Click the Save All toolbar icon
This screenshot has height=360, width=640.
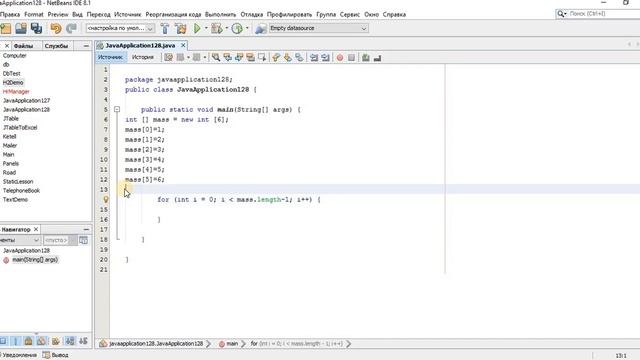click(36, 28)
